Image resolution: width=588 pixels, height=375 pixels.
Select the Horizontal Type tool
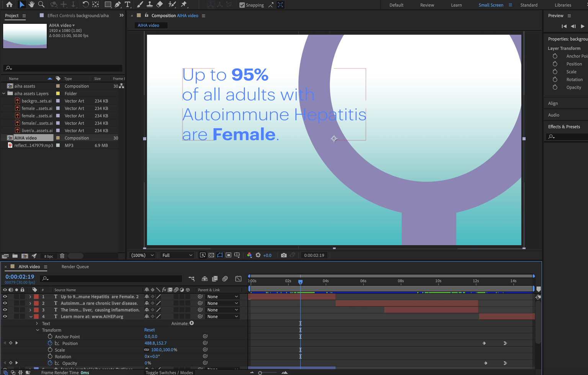pyautogui.click(x=128, y=5)
